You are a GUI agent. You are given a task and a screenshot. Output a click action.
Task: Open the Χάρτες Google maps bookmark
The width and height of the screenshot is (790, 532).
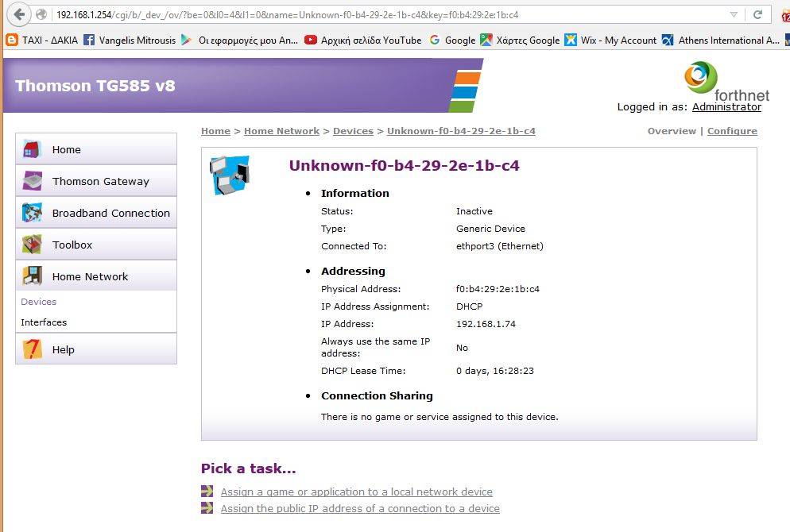pyautogui.click(x=520, y=40)
